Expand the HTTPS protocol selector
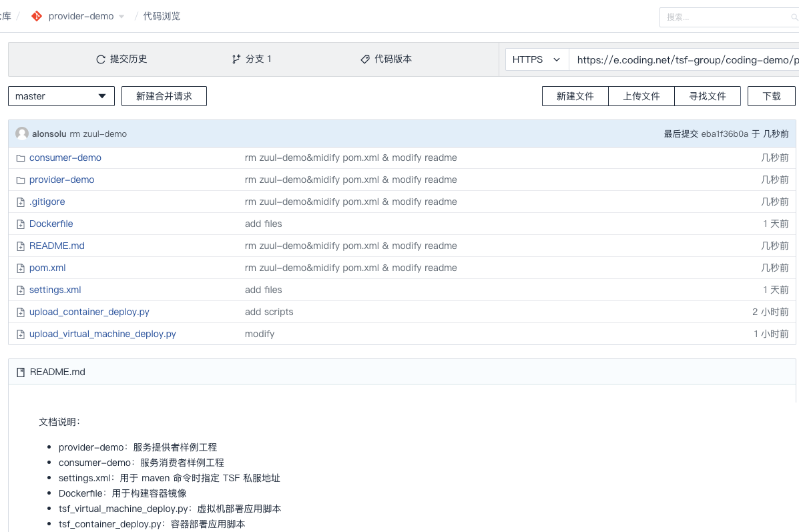The height and width of the screenshot is (532, 799). pos(537,59)
